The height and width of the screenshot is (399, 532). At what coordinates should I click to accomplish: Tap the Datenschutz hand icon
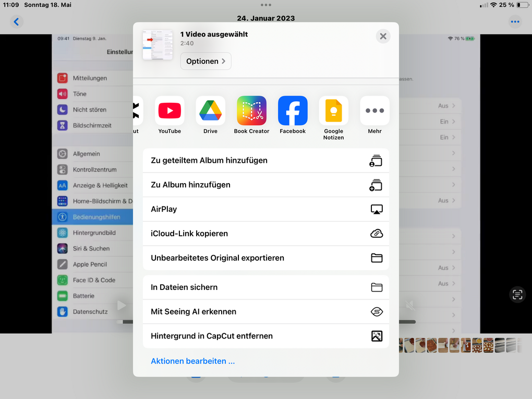point(63,311)
